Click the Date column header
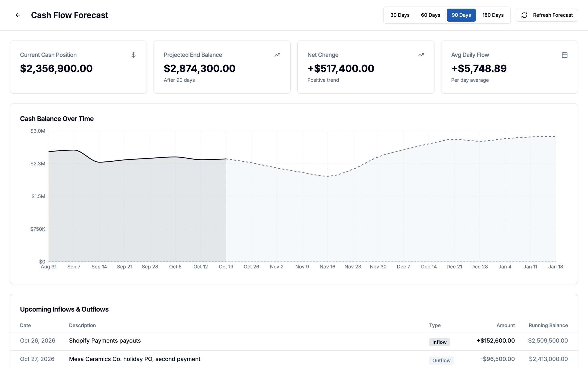The image size is (588, 368). [25, 325]
